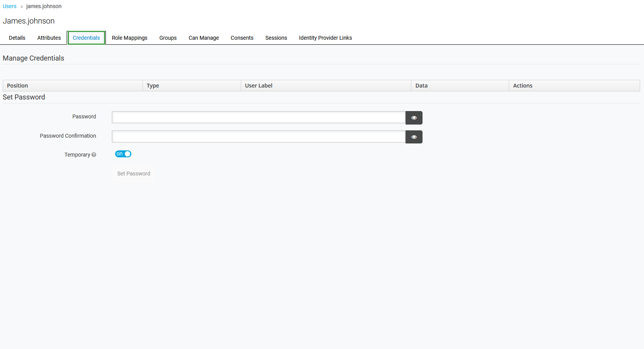Turn off the Temporary password toggle
Image resolution: width=644 pixels, height=349 pixels.
tap(123, 154)
